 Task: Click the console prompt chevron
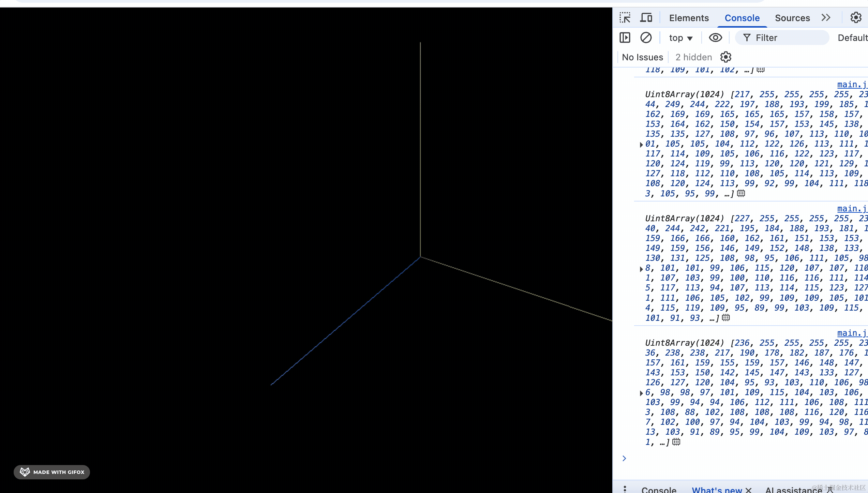coord(624,458)
